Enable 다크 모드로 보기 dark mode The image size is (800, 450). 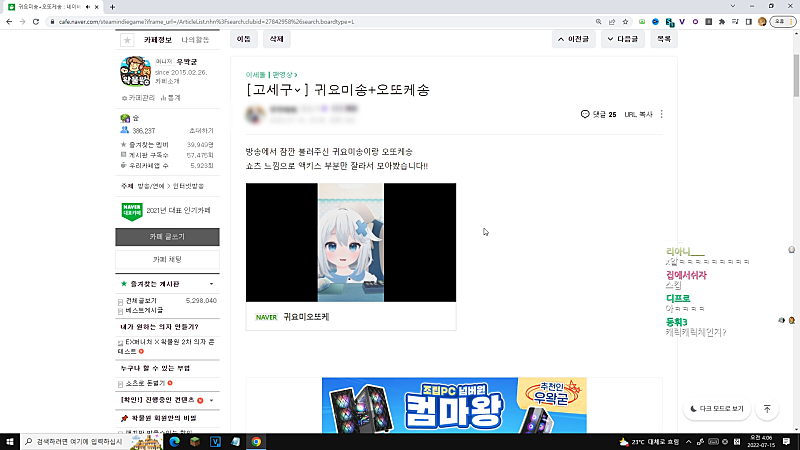pos(717,409)
